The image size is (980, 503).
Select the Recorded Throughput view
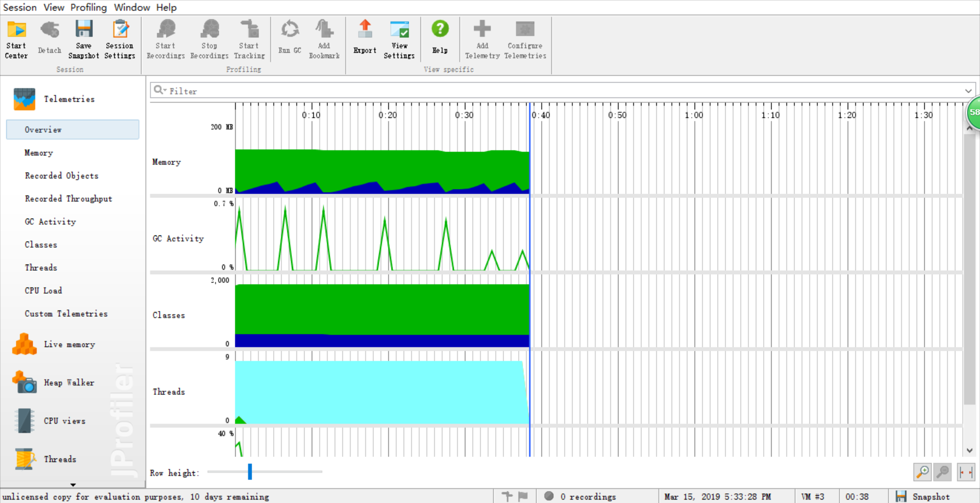pyautogui.click(x=68, y=199)
